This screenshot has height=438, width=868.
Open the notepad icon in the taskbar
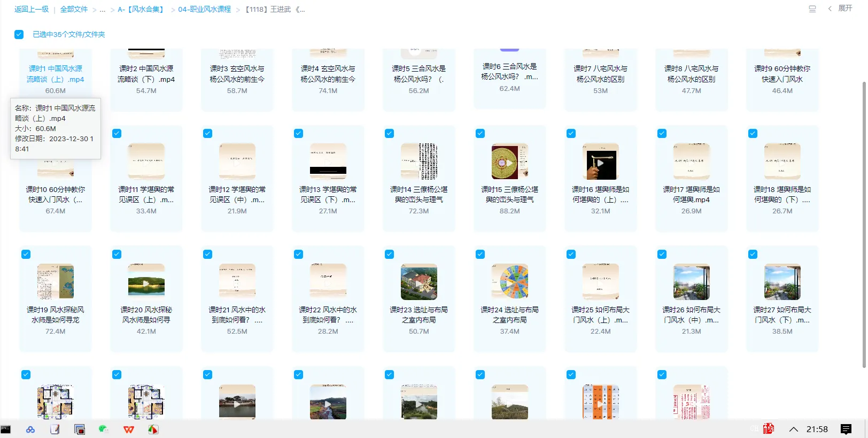(x=55, y=429)
